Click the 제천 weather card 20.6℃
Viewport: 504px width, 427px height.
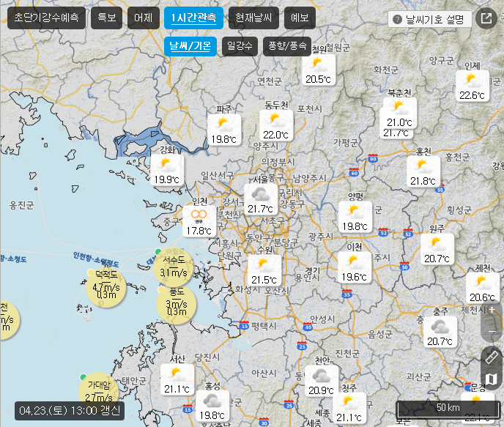[483, 288]
